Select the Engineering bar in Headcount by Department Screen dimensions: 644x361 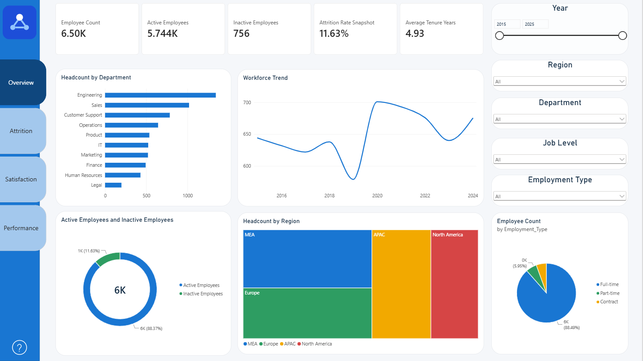[160, 95]
